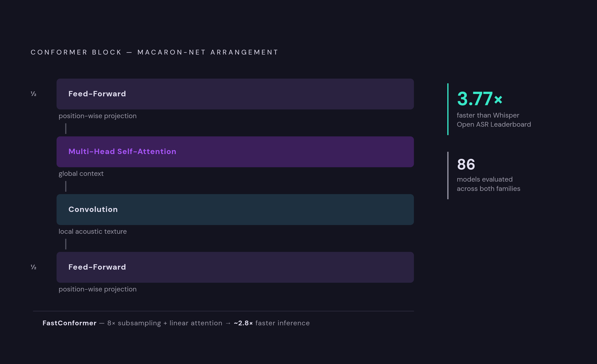Click 'faster than Whisper' text
The image size is (597, 364).
click(488, 115)
